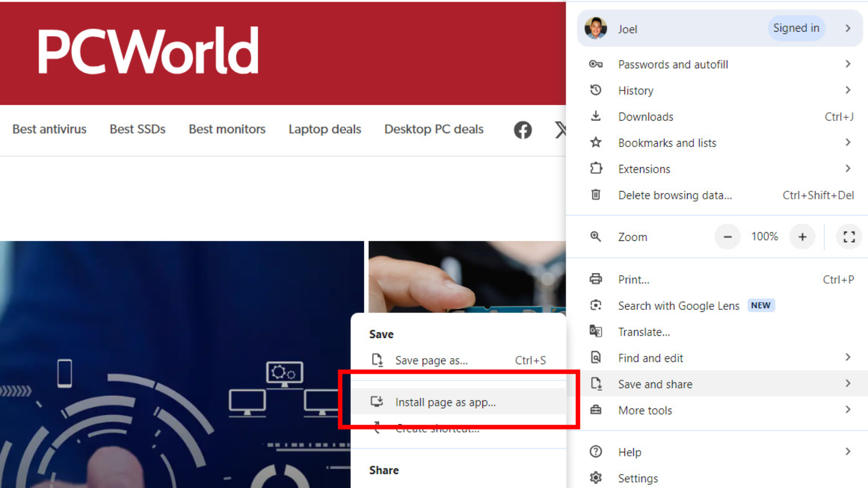Open the More tools menu item
The width and height of the screenshot is (868, 488).
click(x=645, y=410)
